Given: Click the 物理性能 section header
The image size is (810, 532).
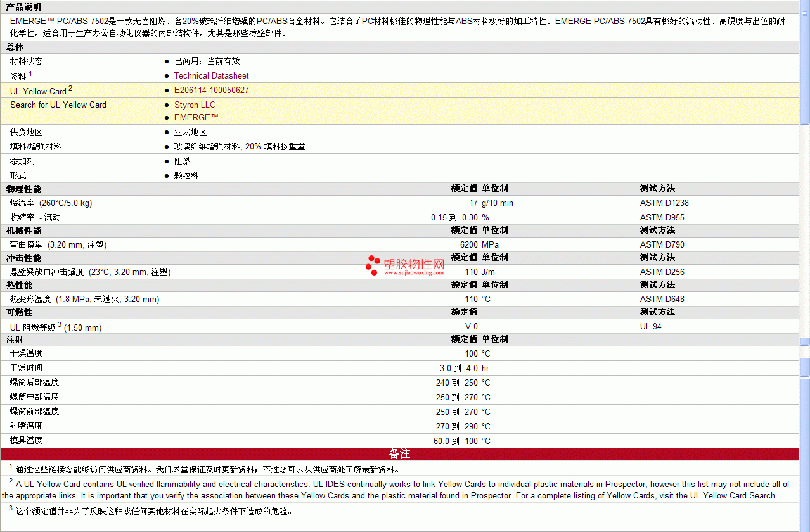Looking at the screenshot, I should point(23,189).
